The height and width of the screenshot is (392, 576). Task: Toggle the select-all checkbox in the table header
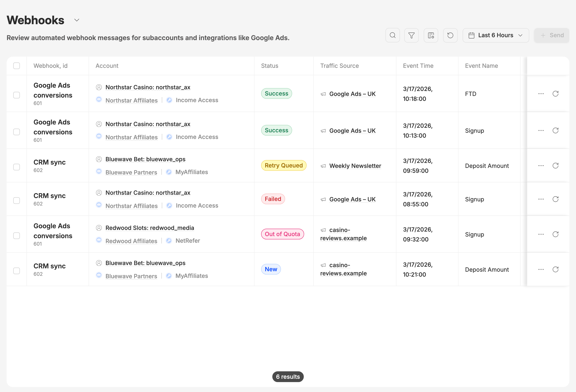(17, 66)
